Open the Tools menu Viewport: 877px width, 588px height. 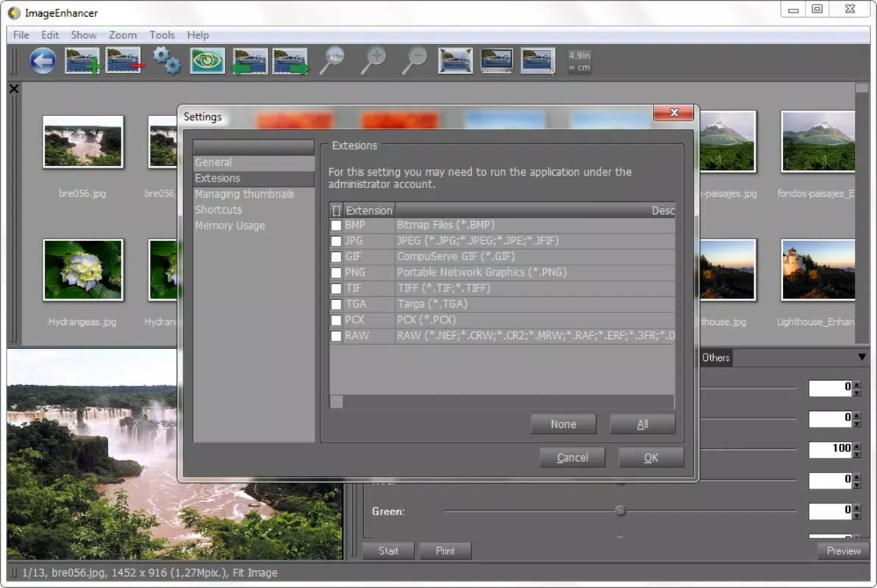point(162,35)
